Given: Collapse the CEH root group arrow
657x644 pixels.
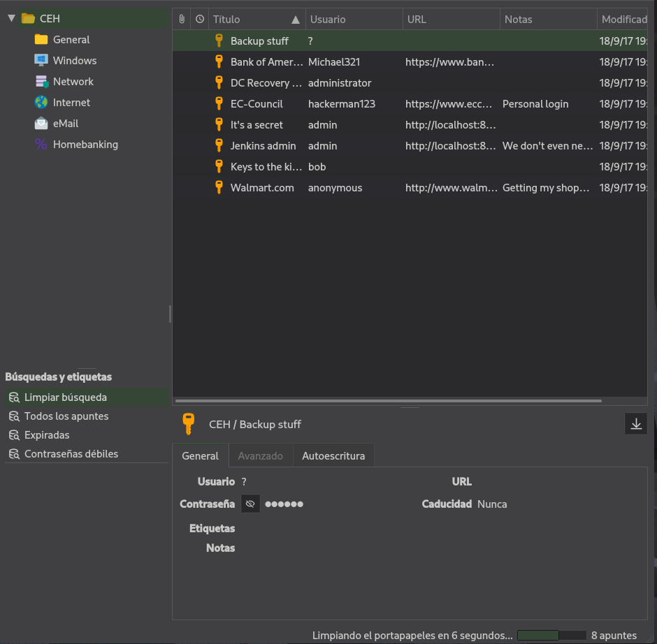Looking at the screenshot, I should pos(12,18).
